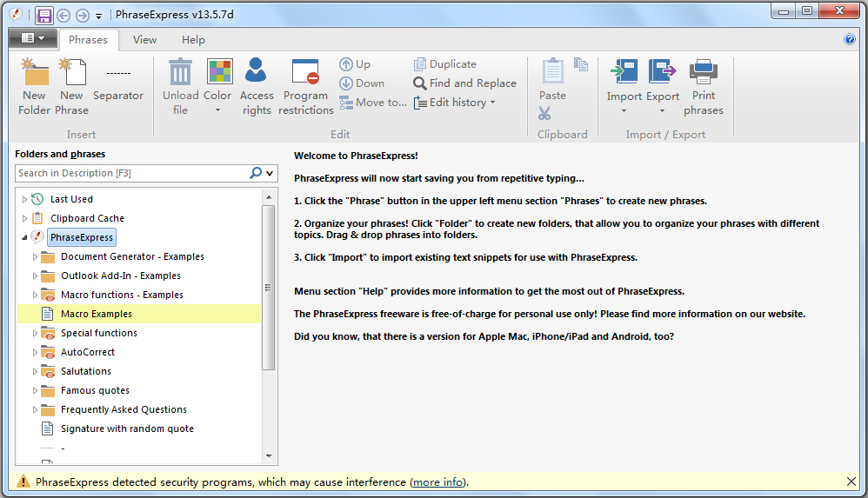Screen dimensions: 868x498
Task: Expand Macro functions - Examples folder
Action: (x=35, y=295)
